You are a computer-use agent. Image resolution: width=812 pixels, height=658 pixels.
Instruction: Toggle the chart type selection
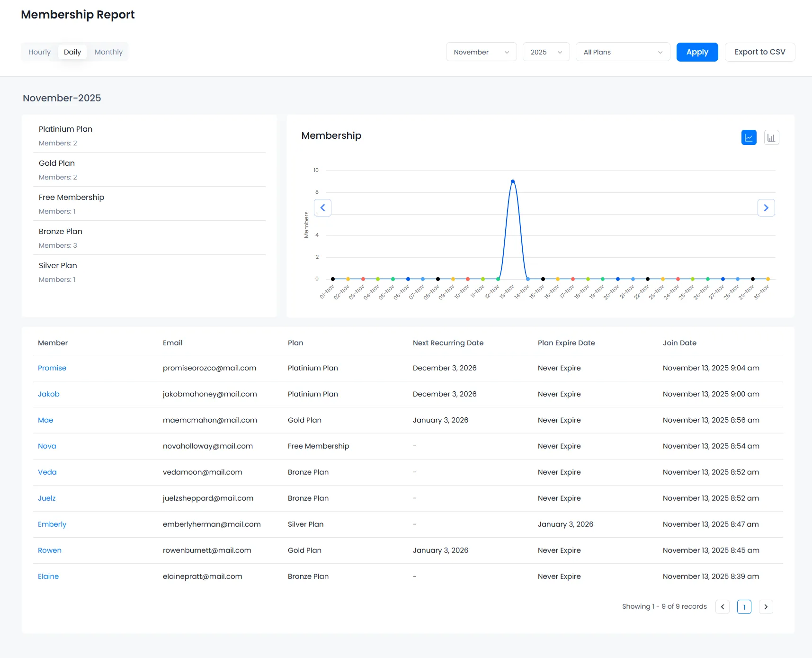pos(772,137)
